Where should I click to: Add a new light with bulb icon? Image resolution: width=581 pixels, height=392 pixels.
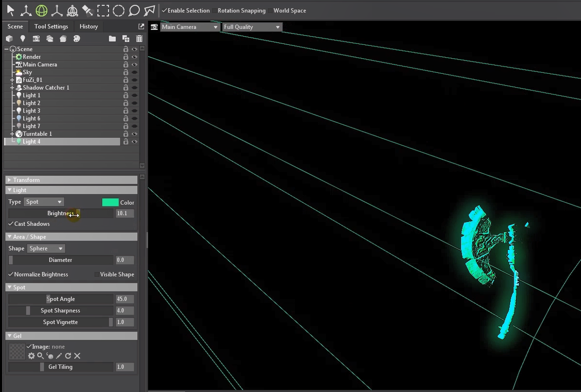pos(23,39)
